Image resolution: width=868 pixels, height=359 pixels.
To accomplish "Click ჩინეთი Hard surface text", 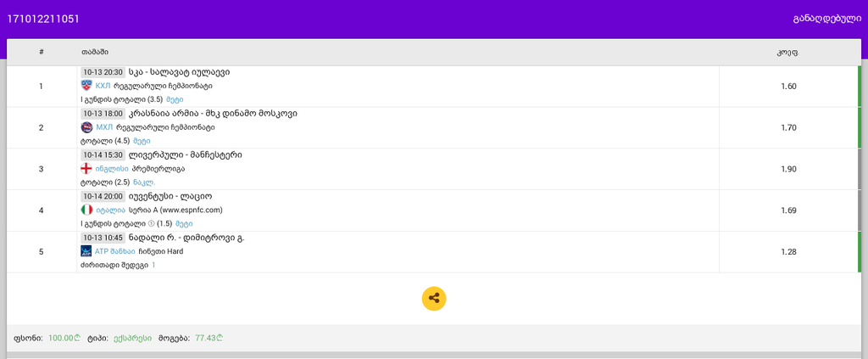I will click(160, 251).
